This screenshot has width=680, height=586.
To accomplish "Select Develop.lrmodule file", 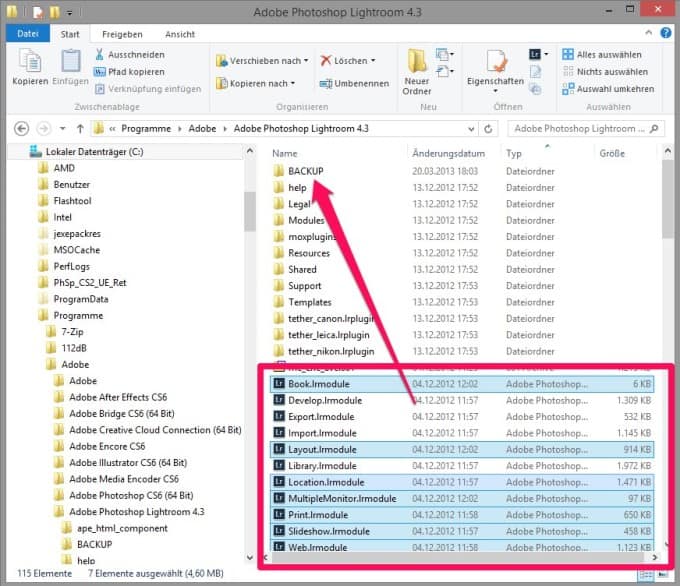I will pyautogui.click(x=462, y=400).
